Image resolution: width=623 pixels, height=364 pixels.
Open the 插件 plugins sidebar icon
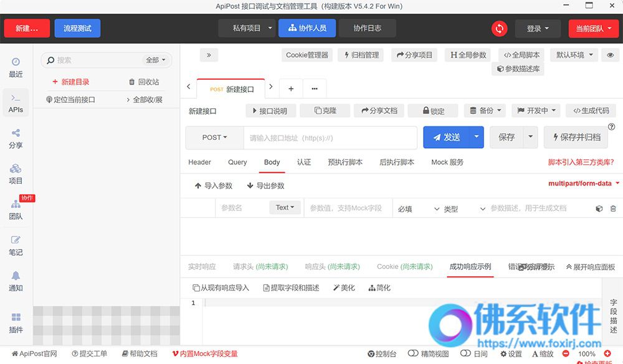pos(16,323)
